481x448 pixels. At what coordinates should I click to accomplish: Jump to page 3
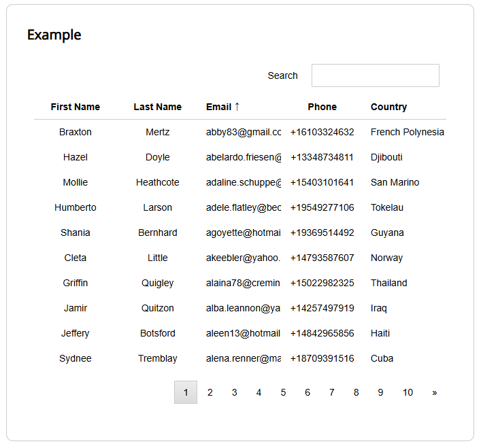pos(234,392)
